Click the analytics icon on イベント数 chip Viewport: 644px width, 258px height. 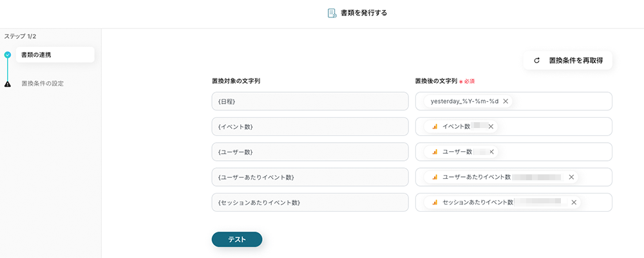point(435,127)
